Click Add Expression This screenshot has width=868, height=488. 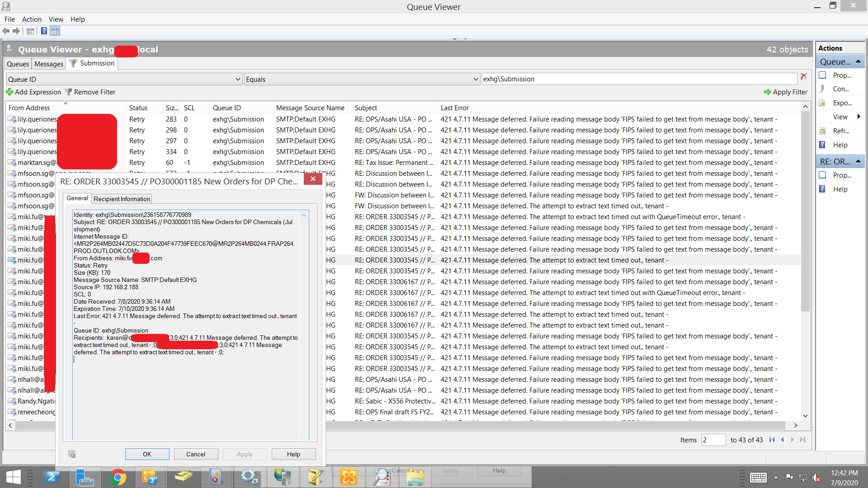point(33,92)
